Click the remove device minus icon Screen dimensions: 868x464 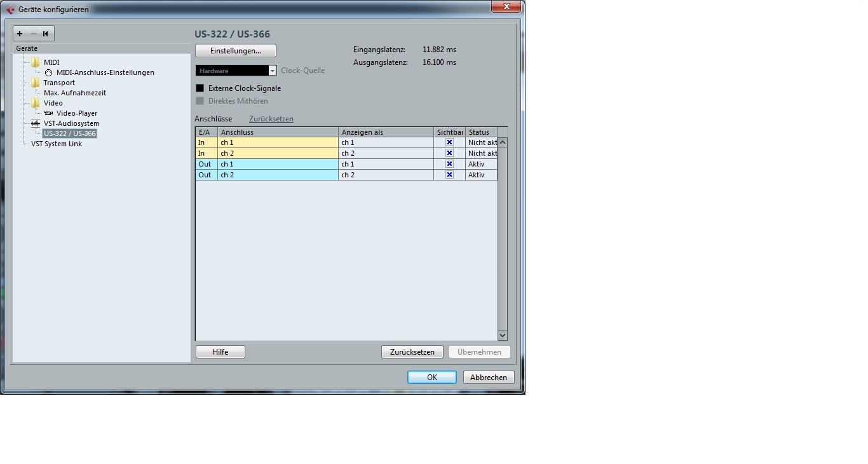(34, 34)
